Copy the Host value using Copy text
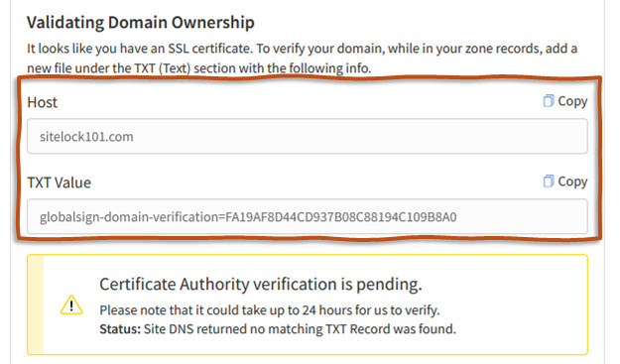620x364 pixels. [x=572, y=101]
